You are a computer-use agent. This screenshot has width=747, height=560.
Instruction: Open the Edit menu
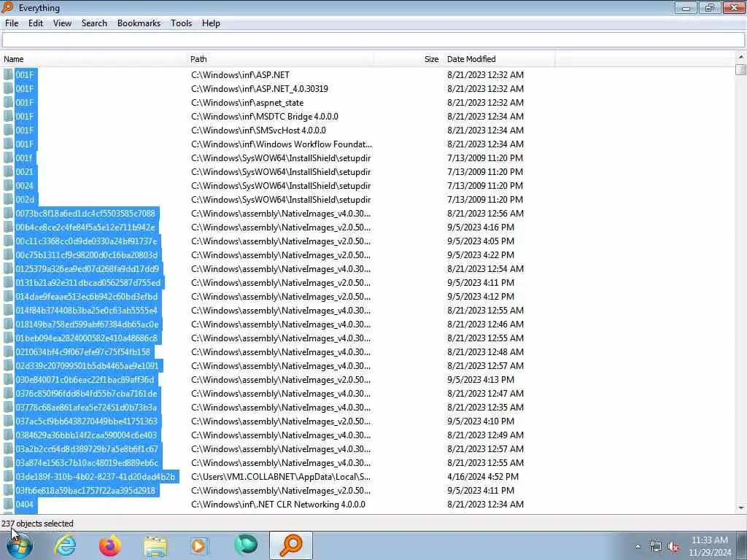click(36, 23)
